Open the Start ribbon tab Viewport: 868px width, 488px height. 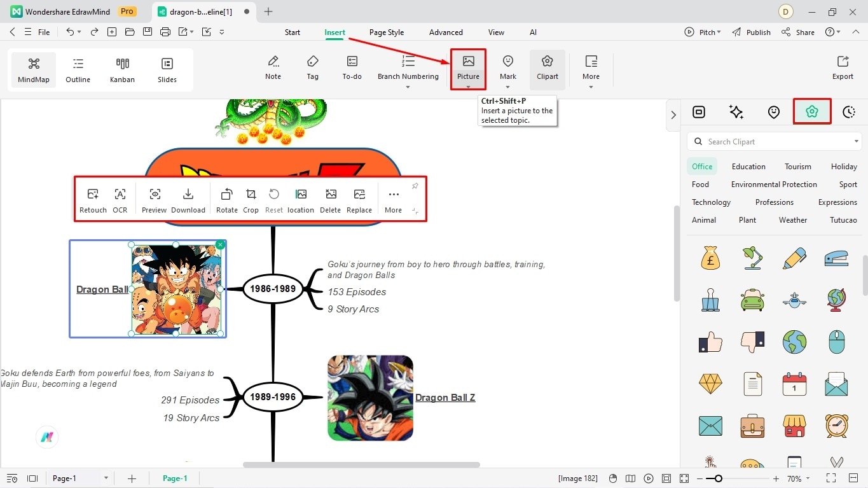pyautogui.click(x=293, y=32)
